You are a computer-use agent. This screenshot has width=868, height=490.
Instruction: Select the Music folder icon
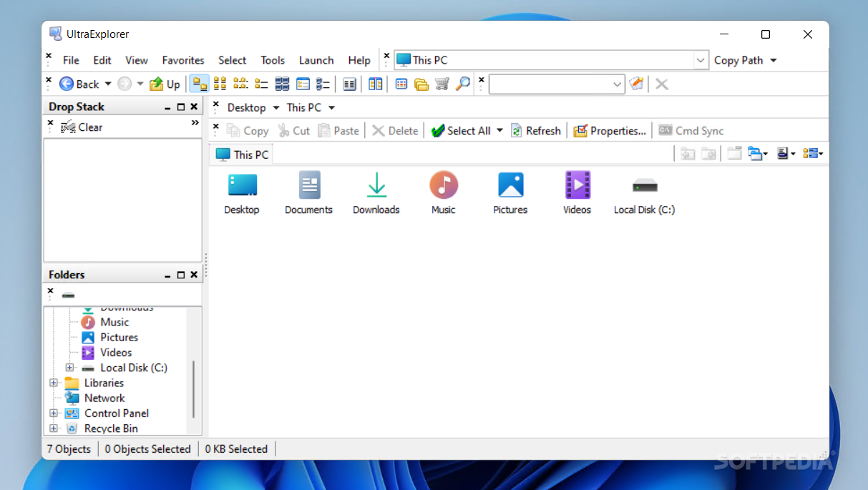coord(444,193)
